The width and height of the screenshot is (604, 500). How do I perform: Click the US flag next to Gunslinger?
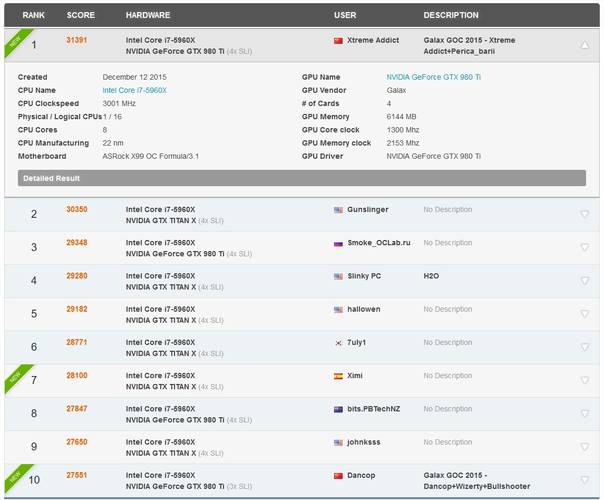(x=338, y=210)
